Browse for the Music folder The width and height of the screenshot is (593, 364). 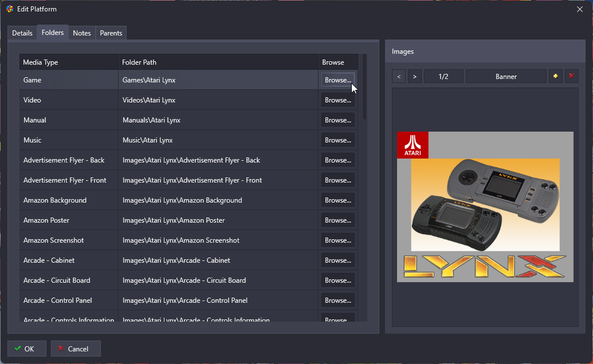(x=337, y=140)
